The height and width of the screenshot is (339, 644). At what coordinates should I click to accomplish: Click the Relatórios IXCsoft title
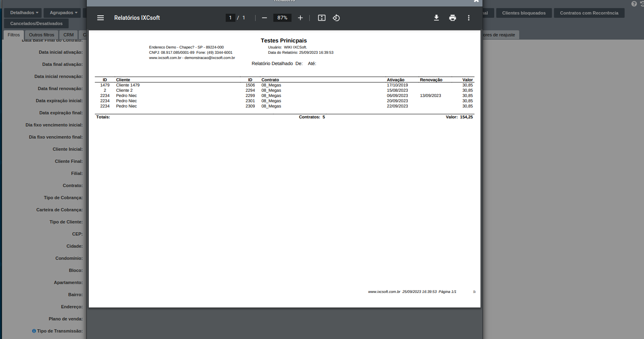[137, 18]
